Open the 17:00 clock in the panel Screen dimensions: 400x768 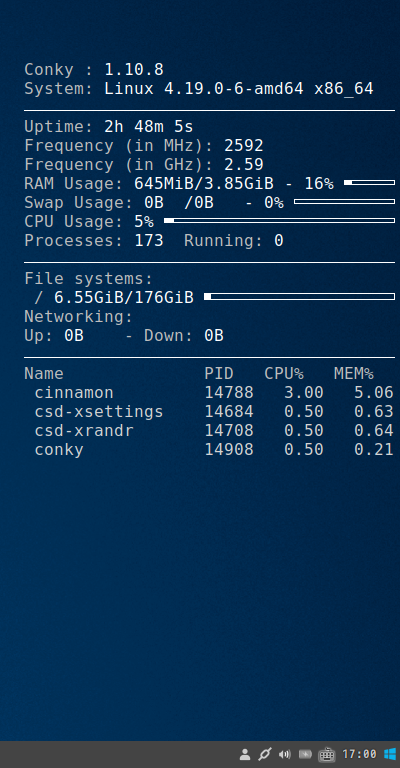359,754
